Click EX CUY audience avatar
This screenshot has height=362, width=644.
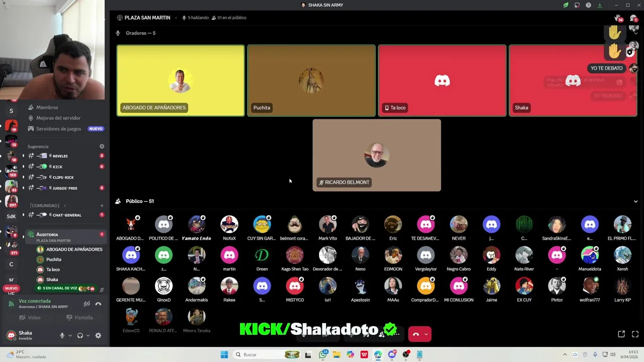point(524,286)
